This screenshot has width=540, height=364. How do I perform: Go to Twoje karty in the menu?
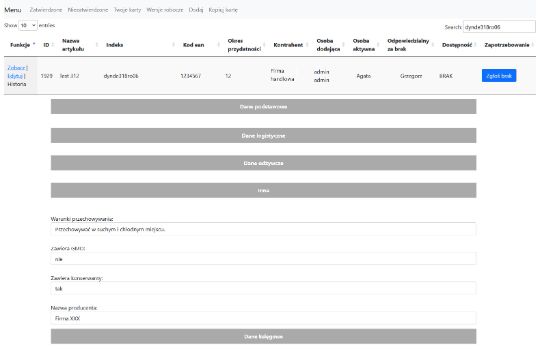click(x=127, y=10)
